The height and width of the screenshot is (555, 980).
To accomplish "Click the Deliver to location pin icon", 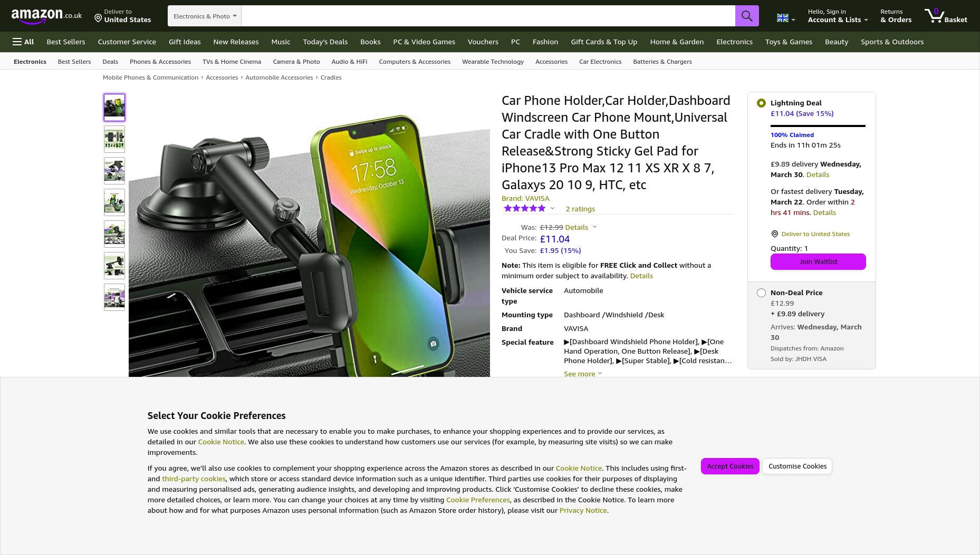I will click(x=98, y=18).
